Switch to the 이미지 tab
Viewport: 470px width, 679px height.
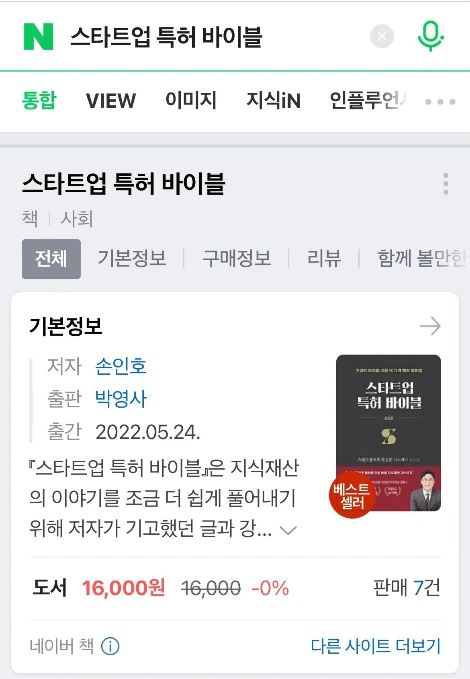(191, 100)
